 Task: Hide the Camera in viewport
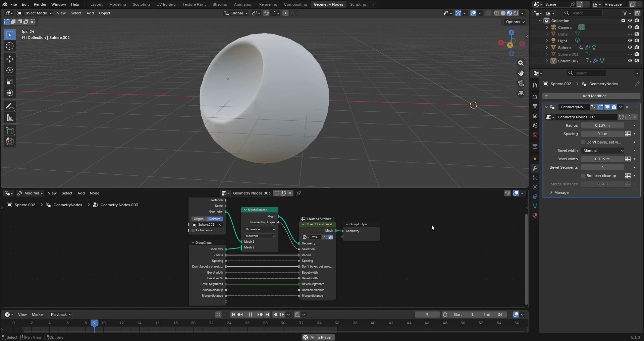630,27
